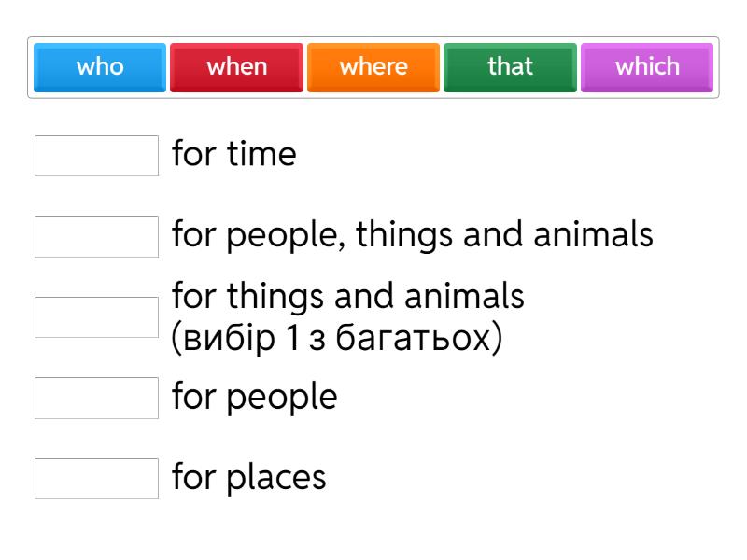Viewport: 747px width, 560px height.
Task: Select the empty slot beside 'for people'
Action: coord(96,398)
